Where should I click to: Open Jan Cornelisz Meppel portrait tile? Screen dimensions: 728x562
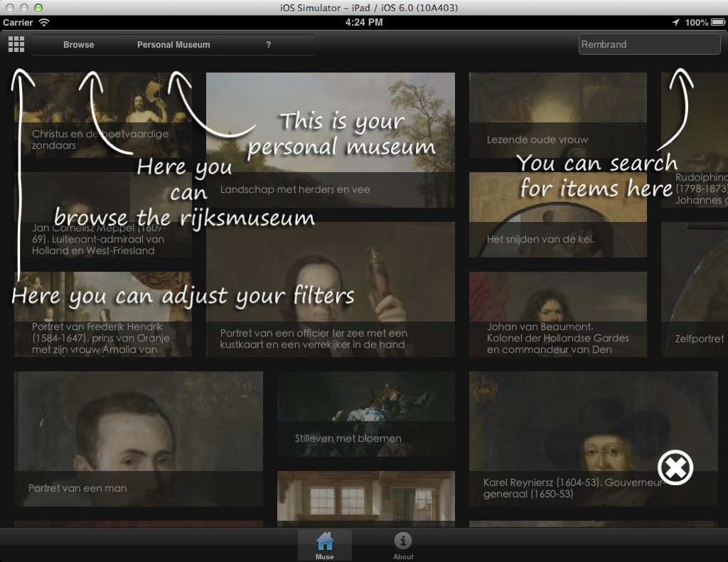click(103, 215)
